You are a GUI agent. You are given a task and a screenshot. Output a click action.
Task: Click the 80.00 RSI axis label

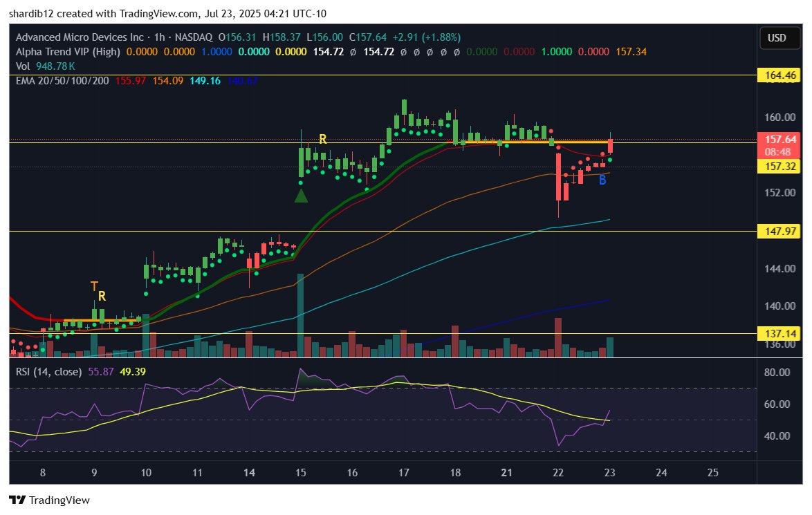click(777, 373)
